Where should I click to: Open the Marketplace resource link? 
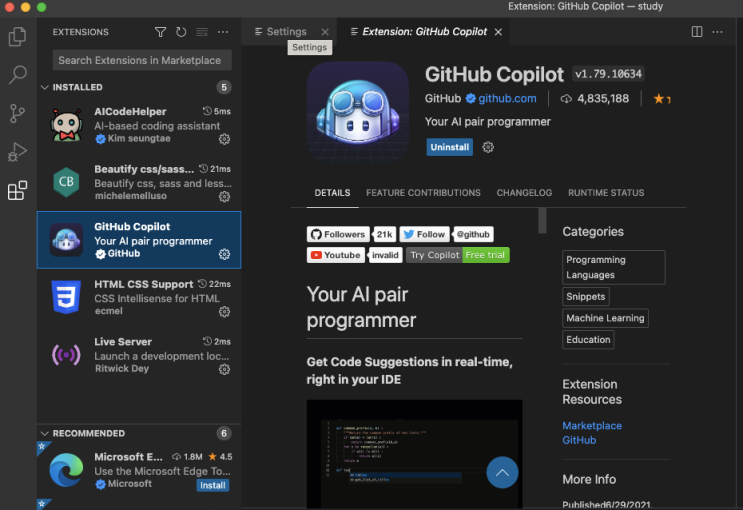pos(592,426)
